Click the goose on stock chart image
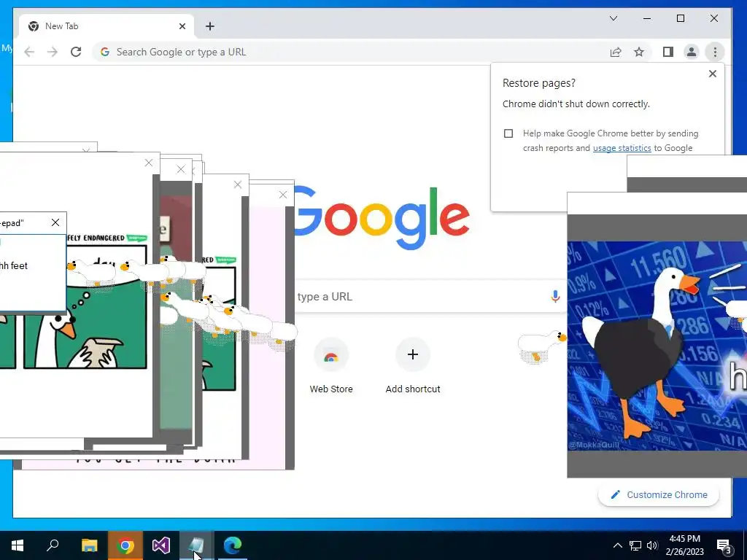The width and height of the screenshot is (747, 560). click(x=657, y=346)
